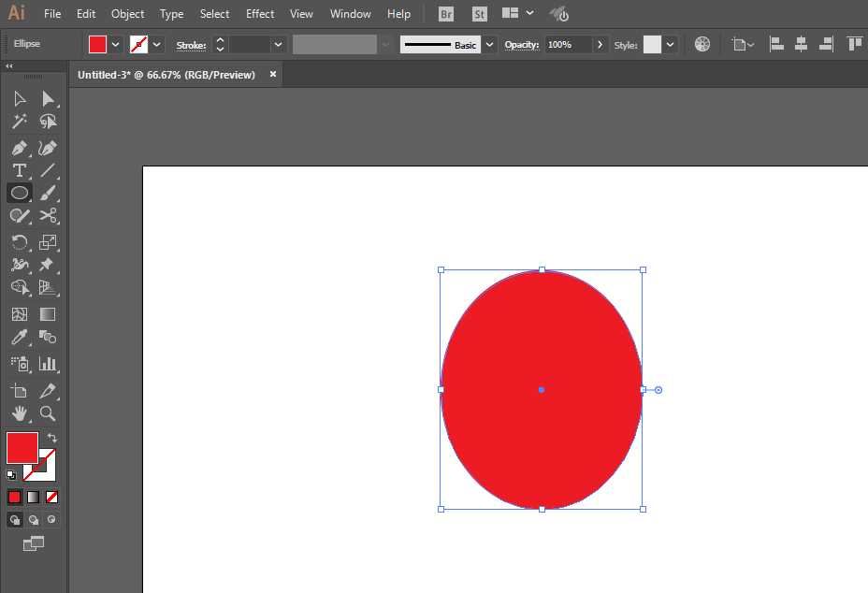868x593 pixels.
Task: Pick the Type tool
Action: [x=19, y=170]
